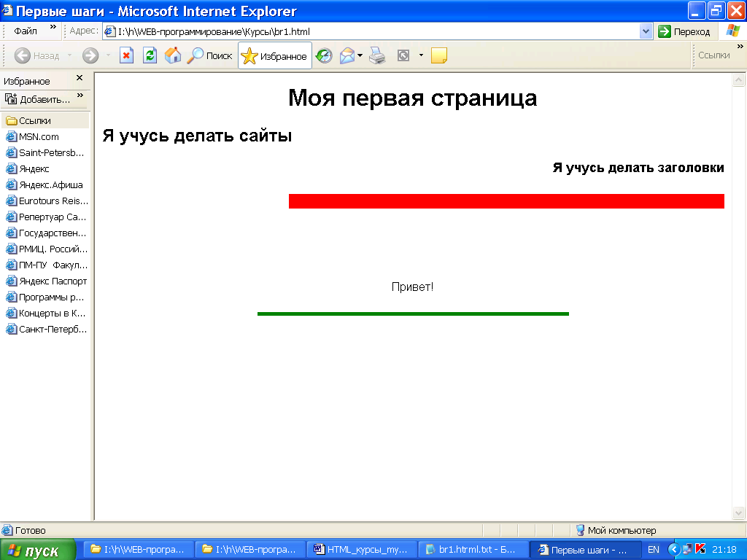747x560 pixels.
Task: Open the History clock icon
Action: coord(325,55)
